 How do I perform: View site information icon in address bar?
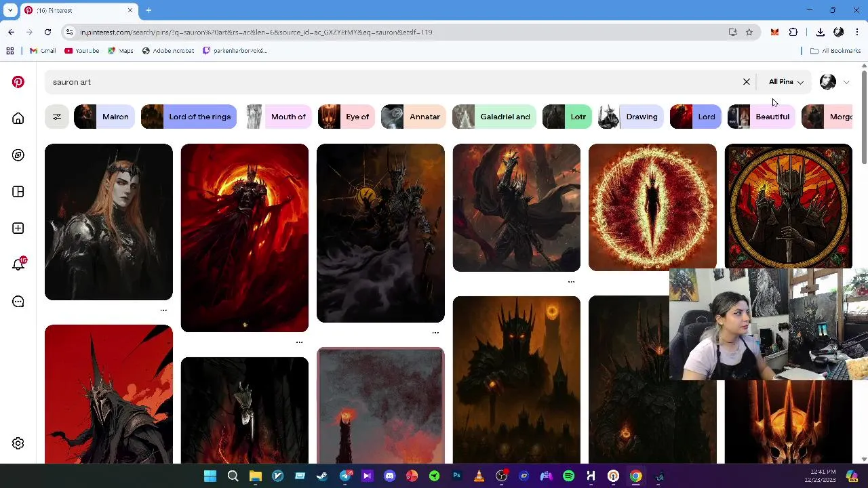coord(69,32)
